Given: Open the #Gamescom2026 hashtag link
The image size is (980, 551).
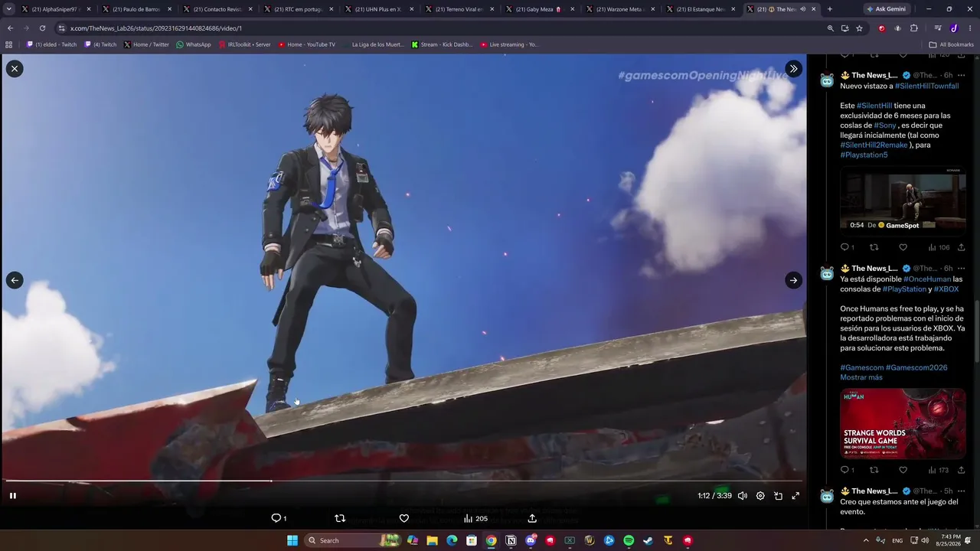Looking at the screenshot, I should click(x=916, y=367).
